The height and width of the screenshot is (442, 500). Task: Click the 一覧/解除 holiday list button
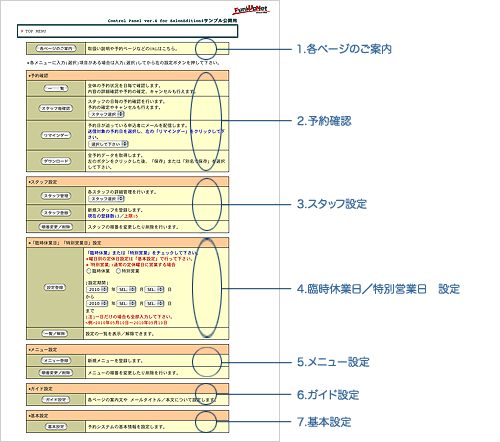[55, 333]
